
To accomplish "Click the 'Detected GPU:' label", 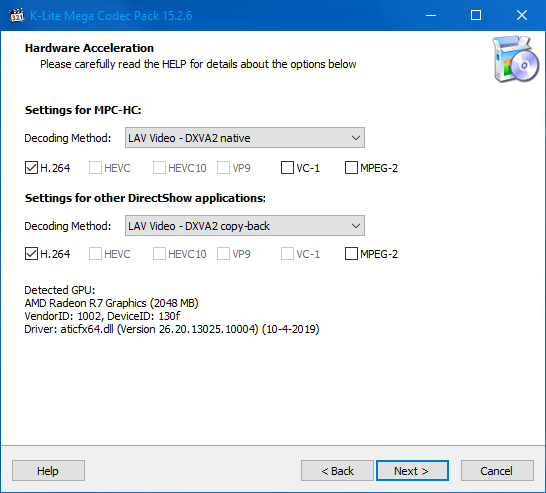I will click(60, 290).
